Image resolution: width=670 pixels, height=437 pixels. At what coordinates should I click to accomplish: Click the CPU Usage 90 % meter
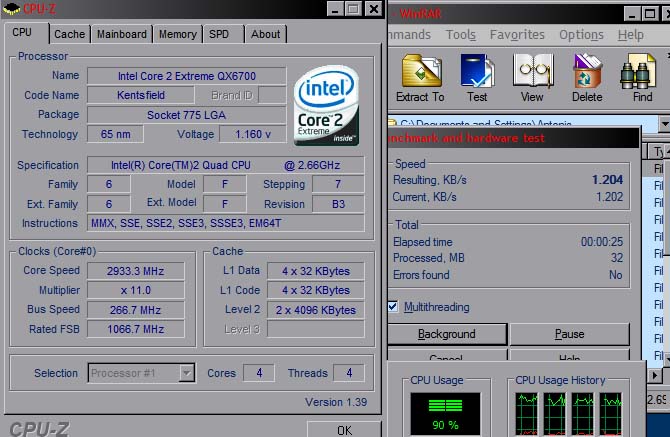coord(445,414)
